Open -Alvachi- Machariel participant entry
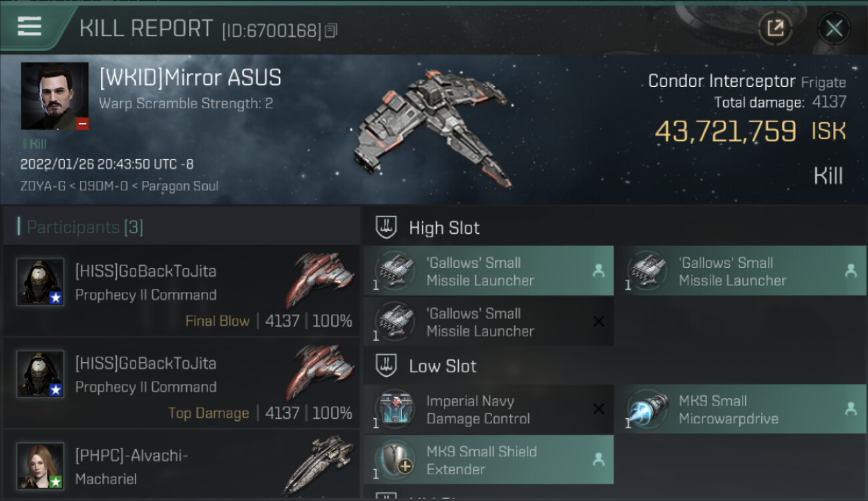The image size is (868, 501). click(x=182, y=464)
